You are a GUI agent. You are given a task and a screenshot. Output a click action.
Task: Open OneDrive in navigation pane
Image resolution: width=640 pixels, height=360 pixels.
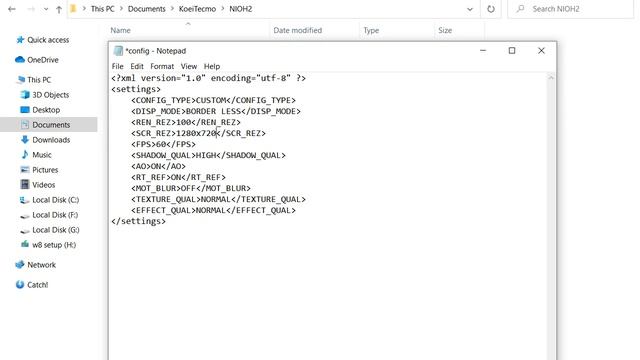(x=43, y=60)
